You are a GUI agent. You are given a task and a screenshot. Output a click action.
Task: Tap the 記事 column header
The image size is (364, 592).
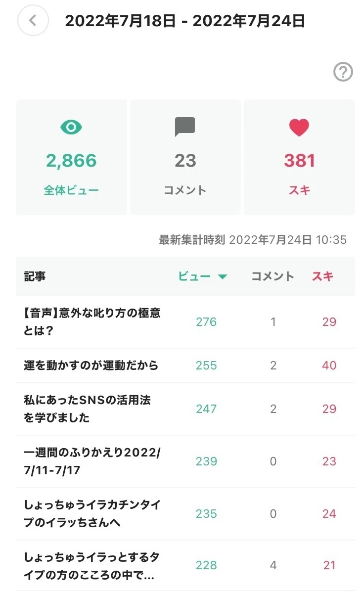(x=35, y=276)
